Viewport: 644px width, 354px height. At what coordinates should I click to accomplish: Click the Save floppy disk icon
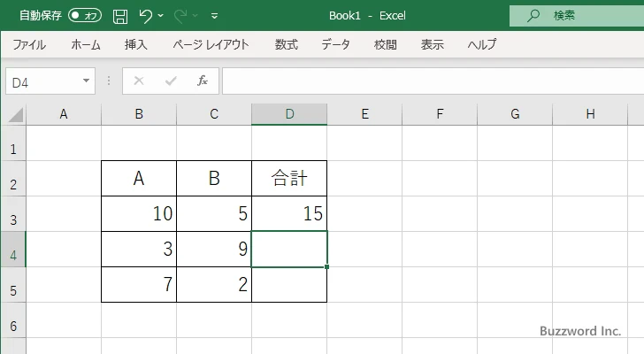(x=120, y=16)
